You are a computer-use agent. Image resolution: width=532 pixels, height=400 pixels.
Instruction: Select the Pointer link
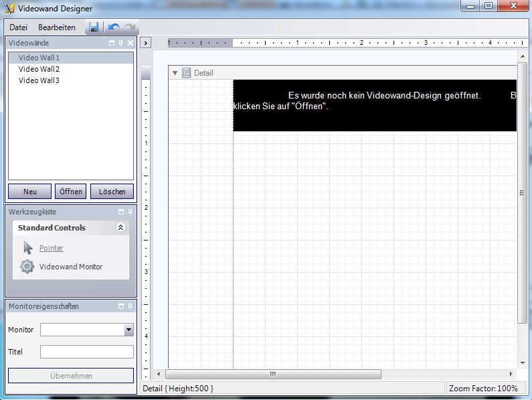pos(52,248)
